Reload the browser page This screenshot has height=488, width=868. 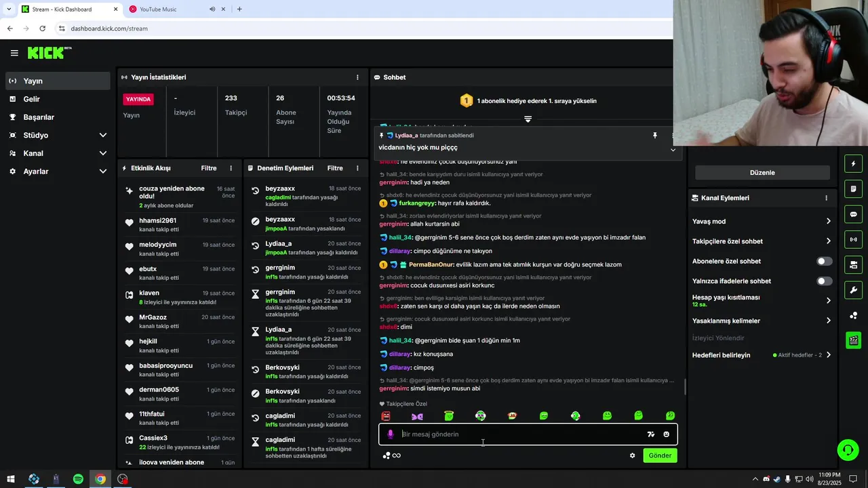[x=42, y=28]
